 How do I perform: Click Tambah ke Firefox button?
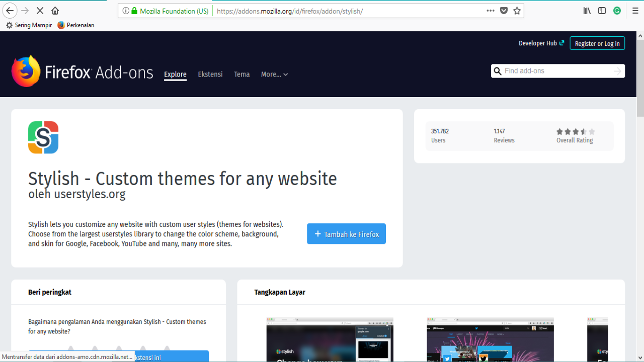[346, 234]
